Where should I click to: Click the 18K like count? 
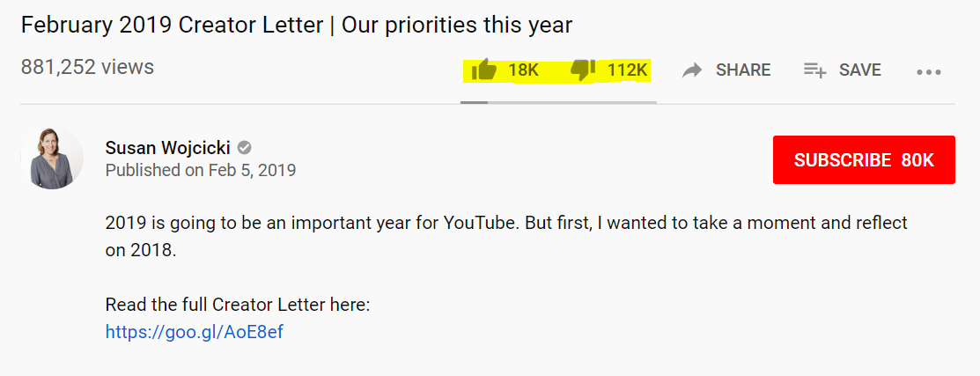click(523, 70)
